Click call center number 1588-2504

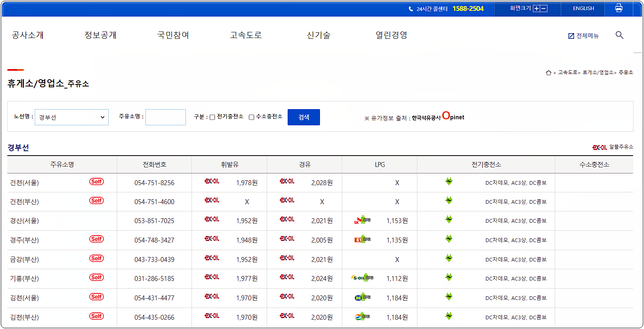(x=468, y=8)
